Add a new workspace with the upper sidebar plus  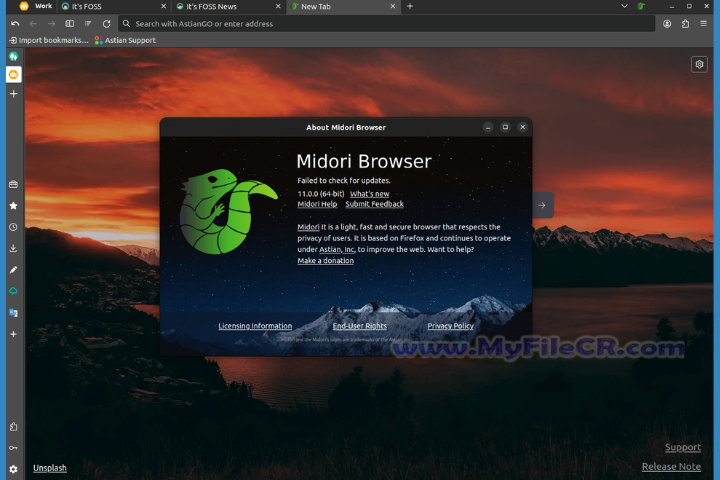[x=13, y=94]
